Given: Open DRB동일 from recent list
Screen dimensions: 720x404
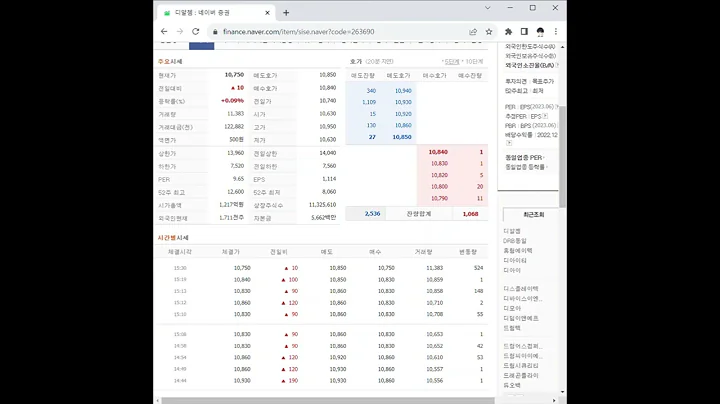Looking at the screenshot, I should (514, 241).
